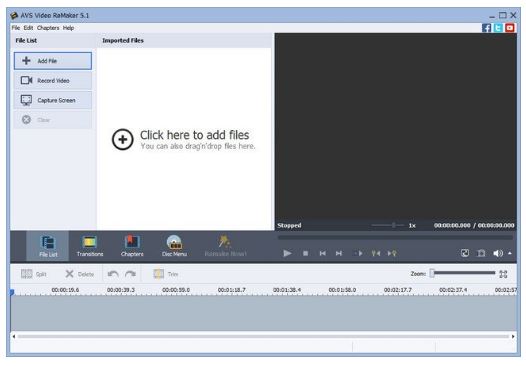
Task: Start Capture Screen
Action: click(53, 100)
